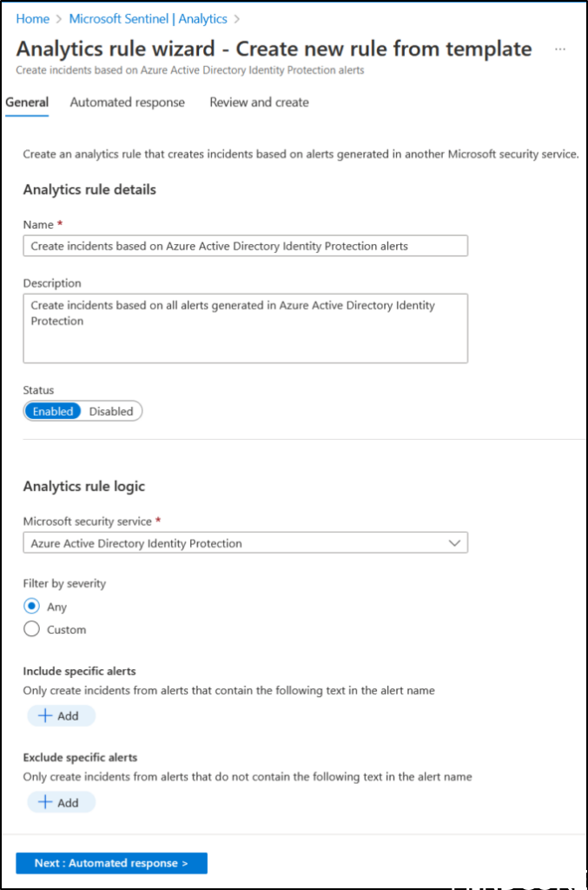The height and width of the screenshot is (890, 588).
Task: Open Microsoft Sentinel | Analytics breadcrumb
Action: point(148,18)
